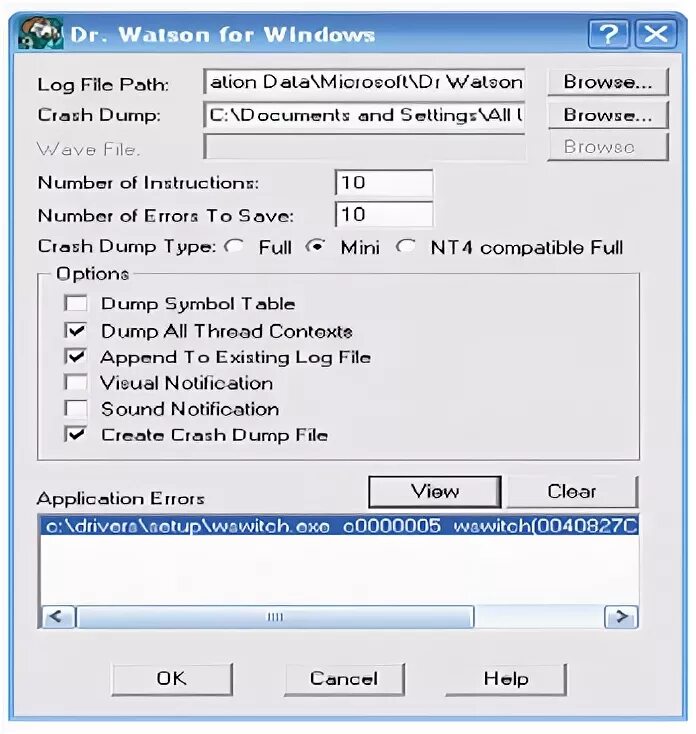Click the left scroll arrow of error list
Image resolution: width=696 pixels, height=734 pixels.
(58, 617)
